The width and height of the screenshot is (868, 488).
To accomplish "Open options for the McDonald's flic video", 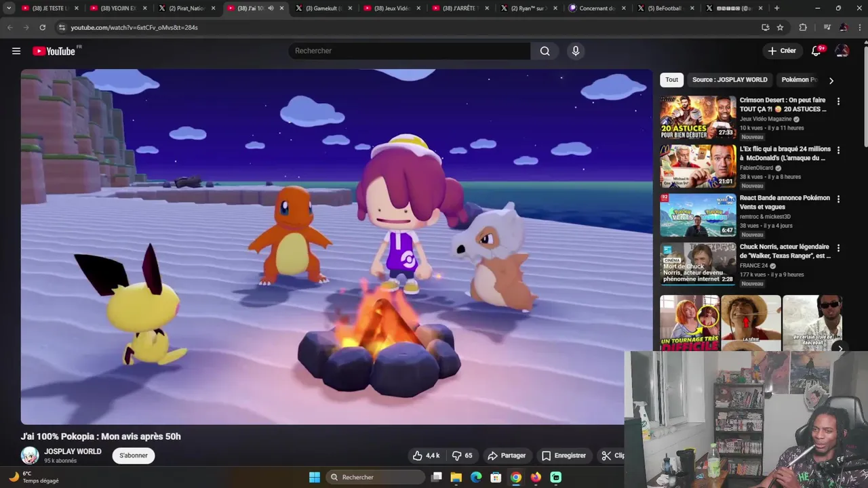I will pyautogui.click(x=838, y=150).
